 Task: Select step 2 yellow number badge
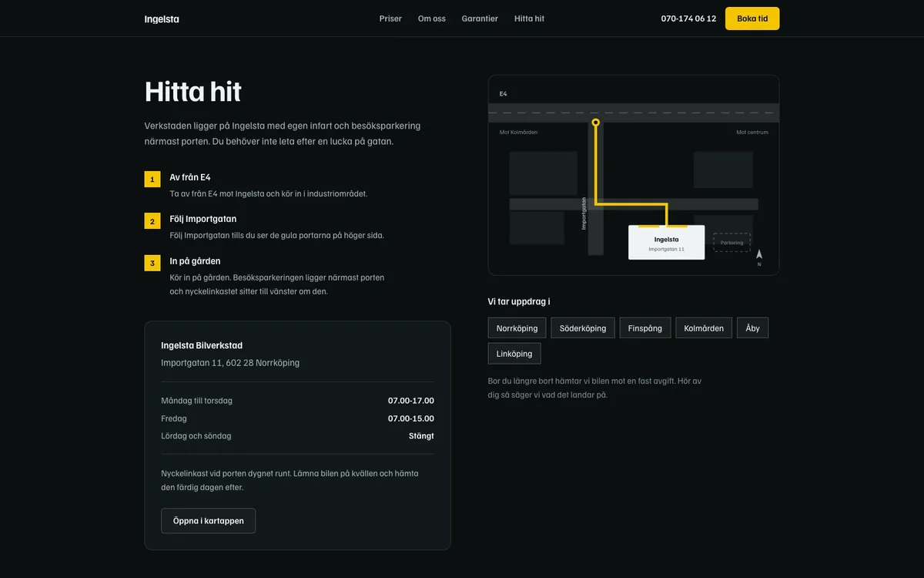click(152, 221)
